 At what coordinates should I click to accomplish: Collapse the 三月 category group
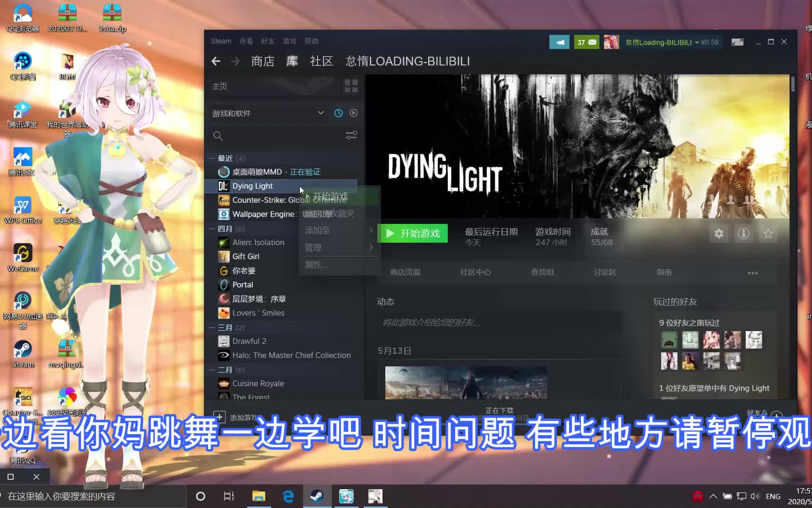[x=212, y=328]
